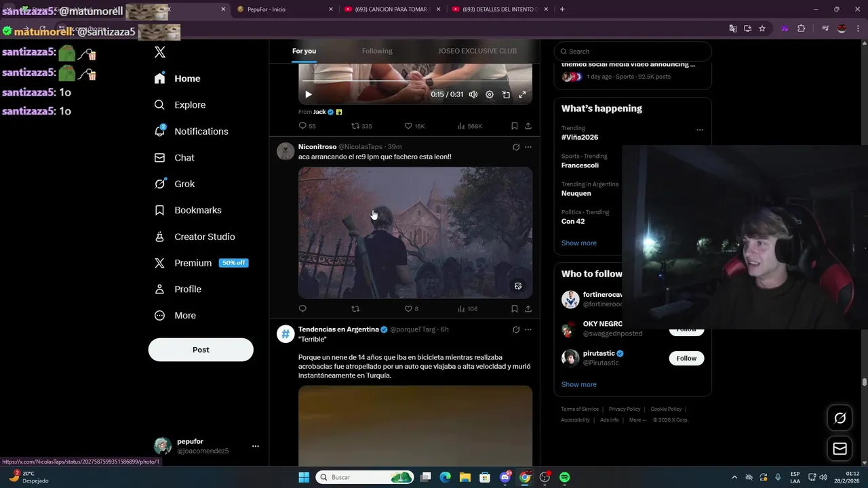Show more under Who to follow
Viewport: 868px width, 488px height.
tap(579, 384)
